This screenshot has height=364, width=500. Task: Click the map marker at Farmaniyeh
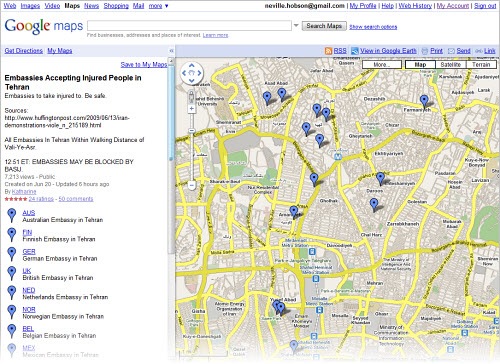[x=424, y=101]
